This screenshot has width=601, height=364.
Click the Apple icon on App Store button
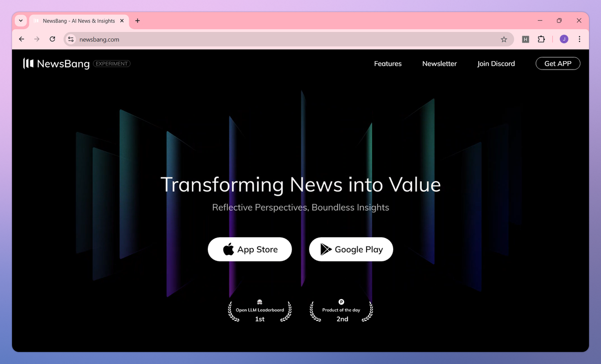[227, 249]
